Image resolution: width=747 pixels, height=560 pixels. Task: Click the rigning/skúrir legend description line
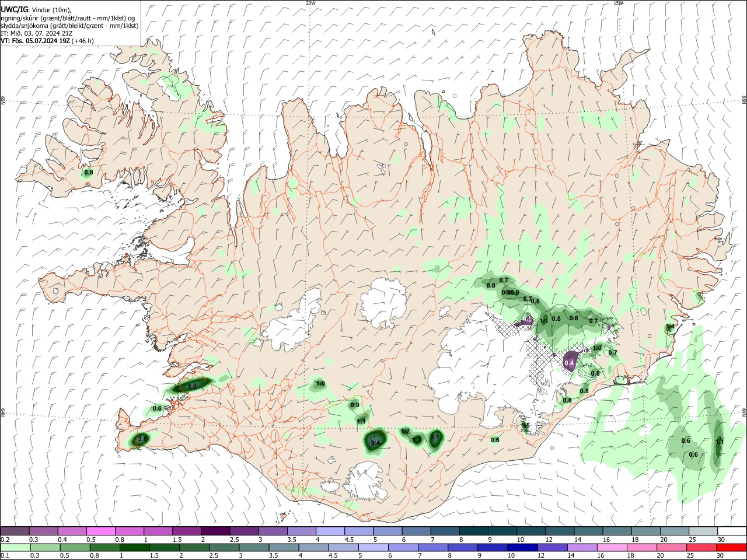[x=67, y=17]
